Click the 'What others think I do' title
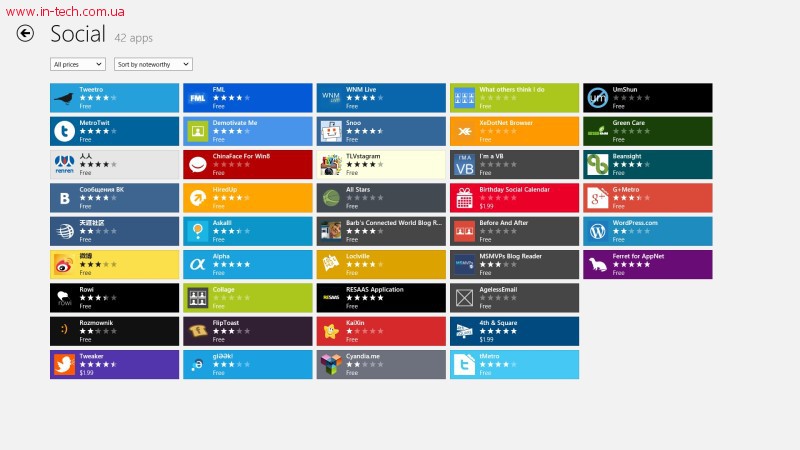This screenshot has height=450, width=800. coord(512,89)
